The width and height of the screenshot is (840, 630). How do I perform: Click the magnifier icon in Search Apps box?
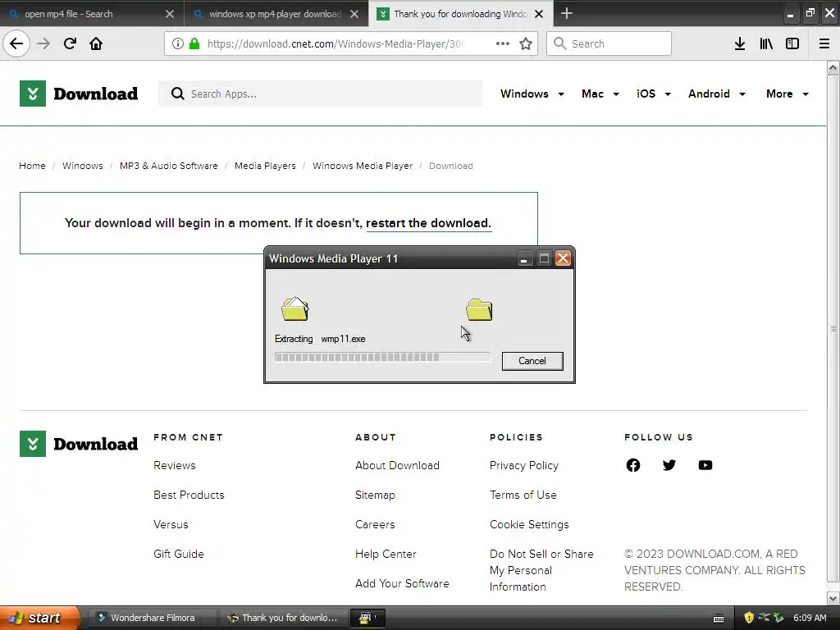point(177,94)
